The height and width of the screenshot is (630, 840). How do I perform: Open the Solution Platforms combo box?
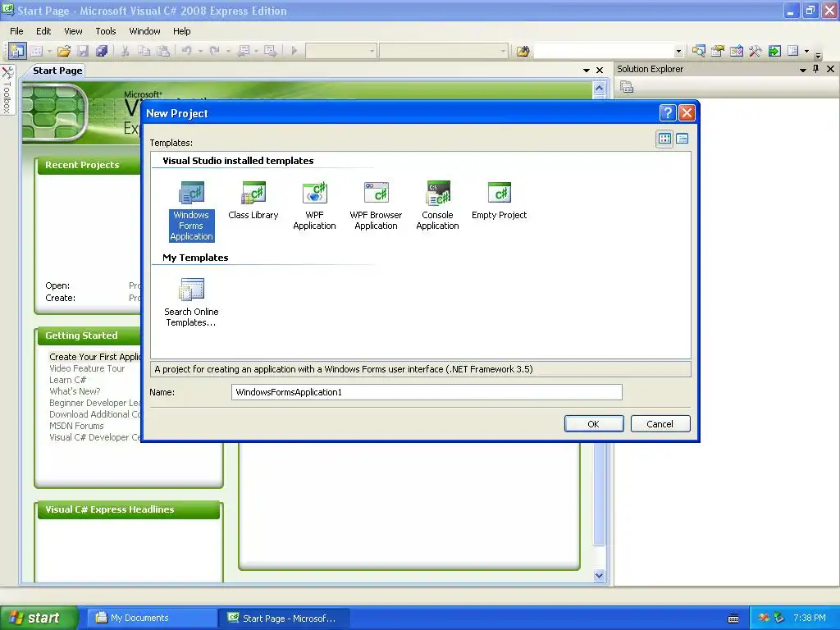pos(444,51)
